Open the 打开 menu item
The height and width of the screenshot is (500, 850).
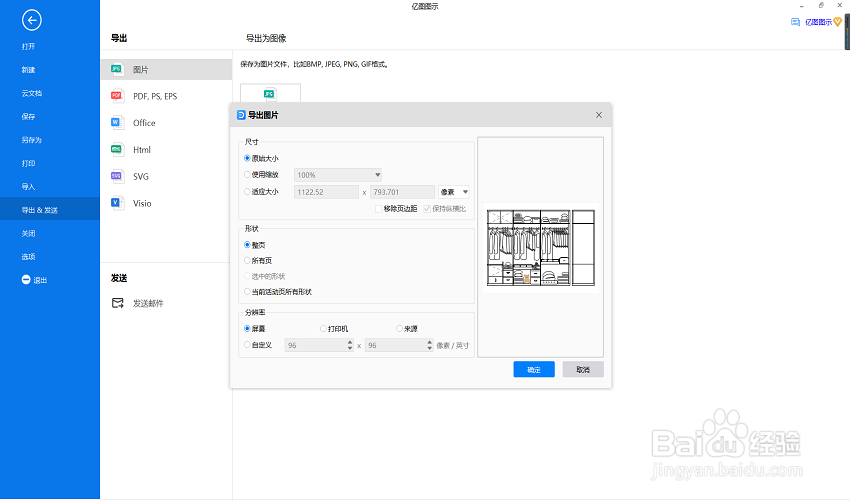point(28,47)
